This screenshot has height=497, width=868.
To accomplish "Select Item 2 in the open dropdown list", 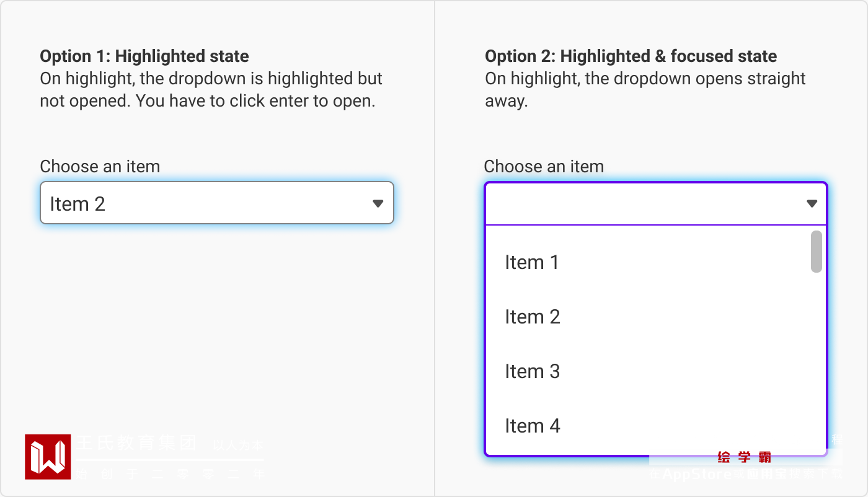I will click(x=533, y=317).
